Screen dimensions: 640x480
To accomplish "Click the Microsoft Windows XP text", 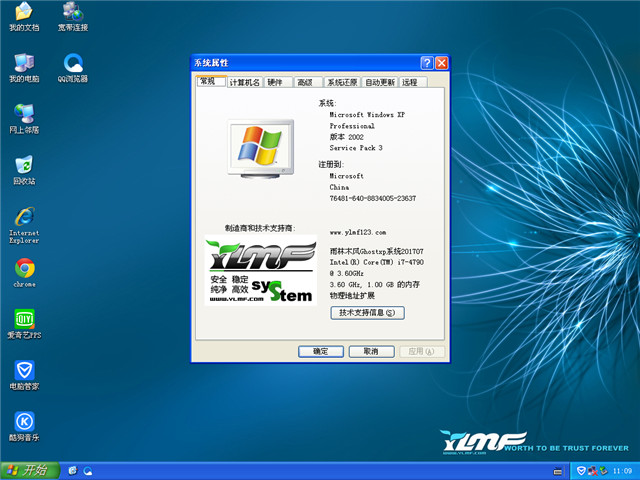I will pos(367,115).
